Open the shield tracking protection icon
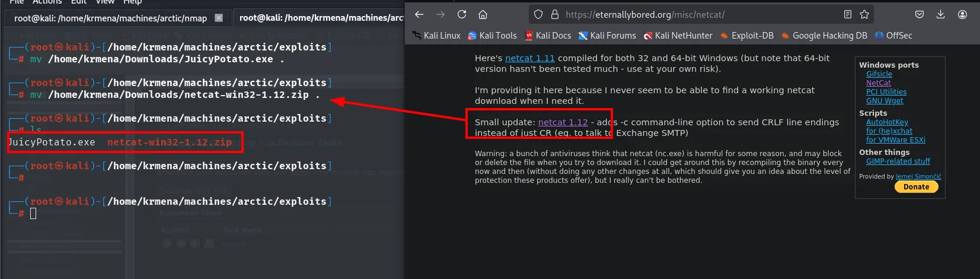Screen dimensions: 980x279 pos(538,14)
